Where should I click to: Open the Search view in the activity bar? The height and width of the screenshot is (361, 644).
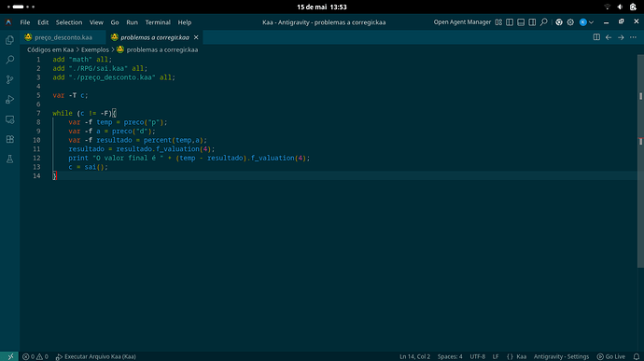tap(10, 60)
